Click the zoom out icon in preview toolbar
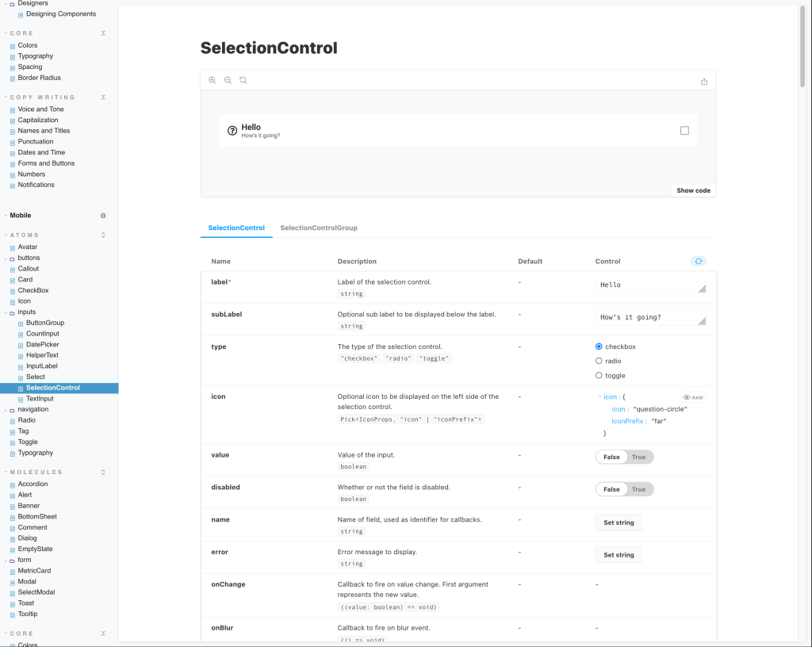Image resolution: width=812 pixels, height=647 pixels. tap(228, 80)
